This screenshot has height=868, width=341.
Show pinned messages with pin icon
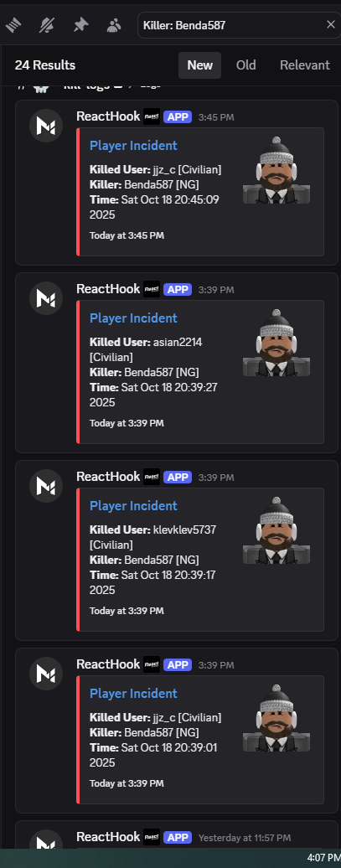click(80, 25)
